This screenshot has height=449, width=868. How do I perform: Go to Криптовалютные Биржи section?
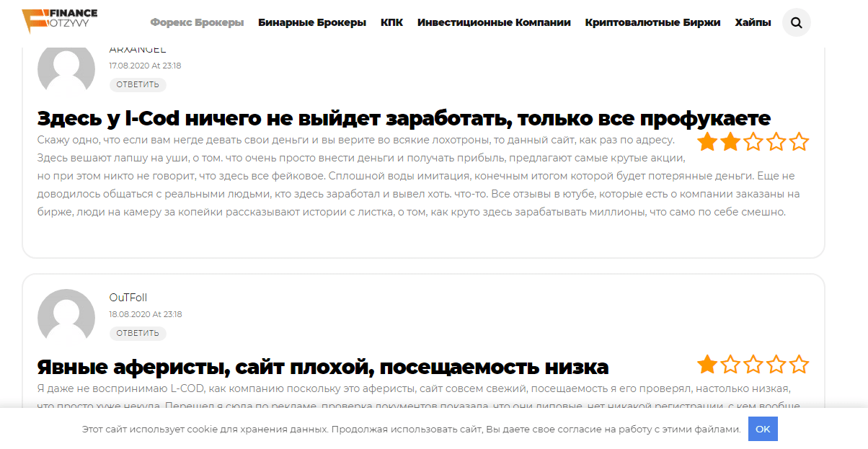[652, 22]
